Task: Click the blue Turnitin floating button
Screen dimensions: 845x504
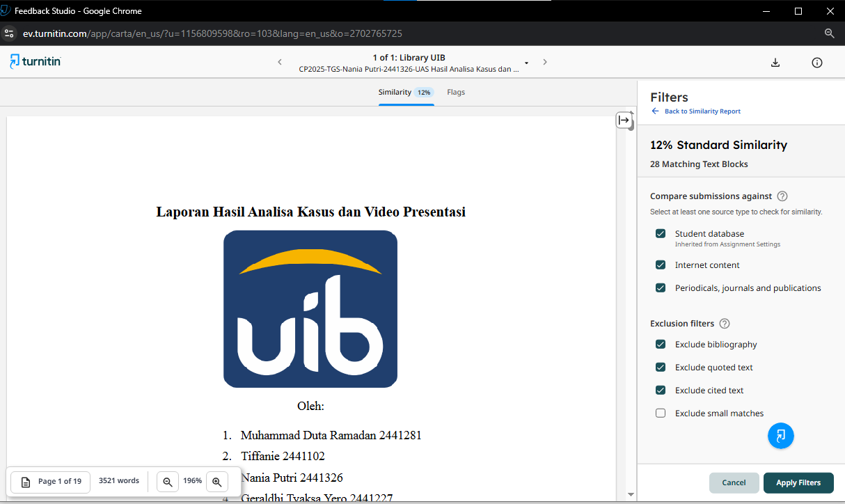Action: 781,436
